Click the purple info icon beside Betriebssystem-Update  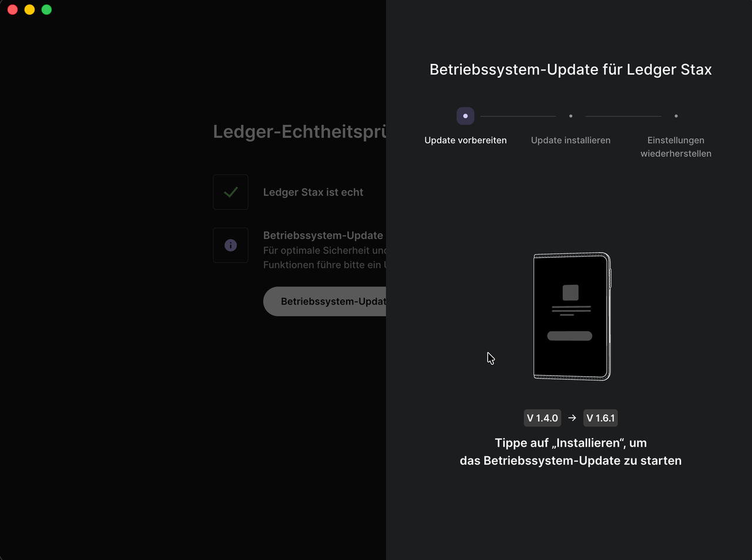231,245
